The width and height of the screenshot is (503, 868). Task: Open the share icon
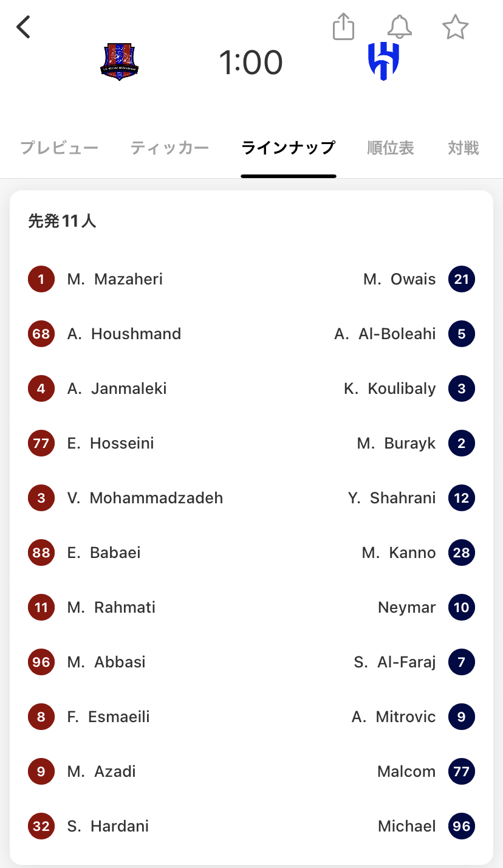[x=343, y=27]
